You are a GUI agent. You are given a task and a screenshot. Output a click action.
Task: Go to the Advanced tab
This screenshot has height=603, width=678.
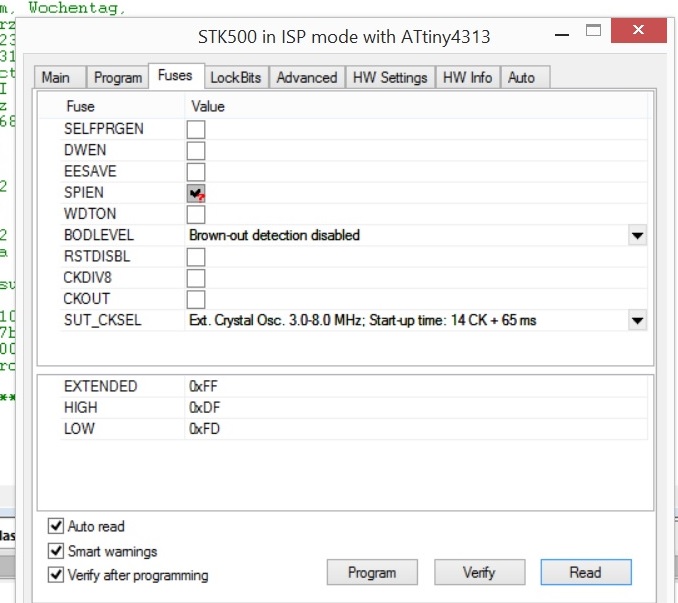point(307,77)
